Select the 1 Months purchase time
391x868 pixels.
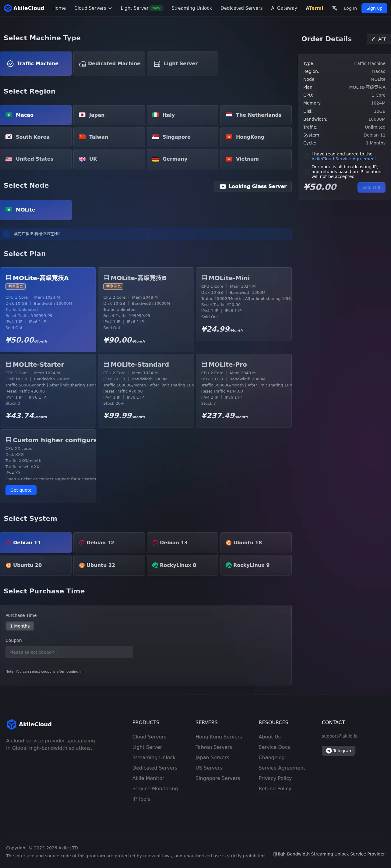coord(20,626)
